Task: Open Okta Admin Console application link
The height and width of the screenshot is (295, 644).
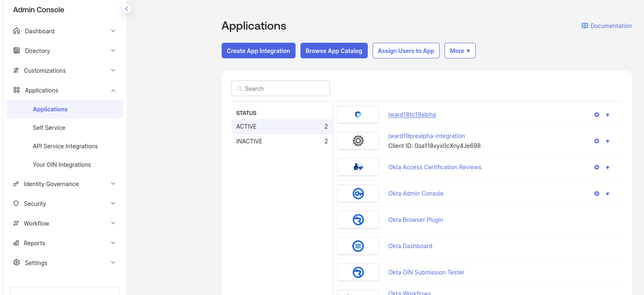Action: click(x=416, y=194)
